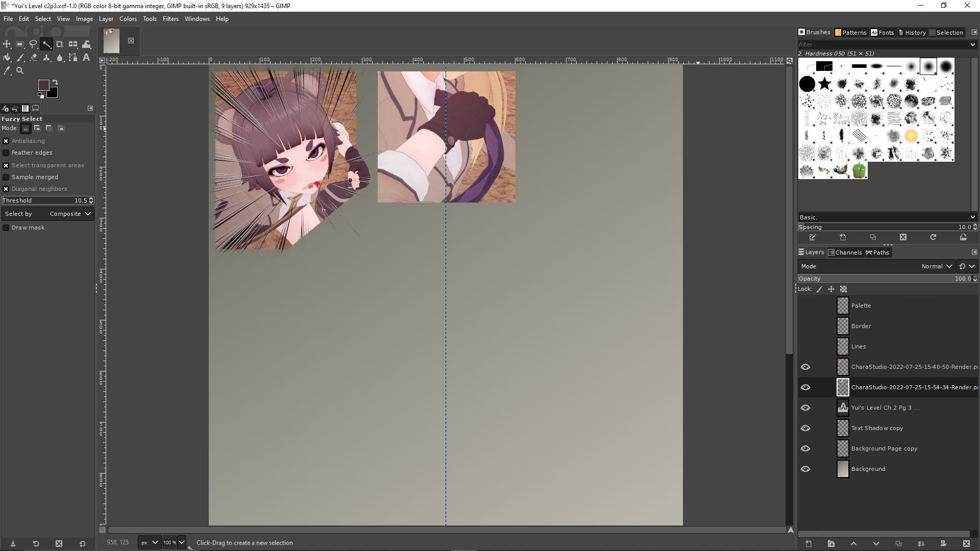980x551 pixels.
Task: Select the Rectangle Select tool
Action: click(20, 44)
